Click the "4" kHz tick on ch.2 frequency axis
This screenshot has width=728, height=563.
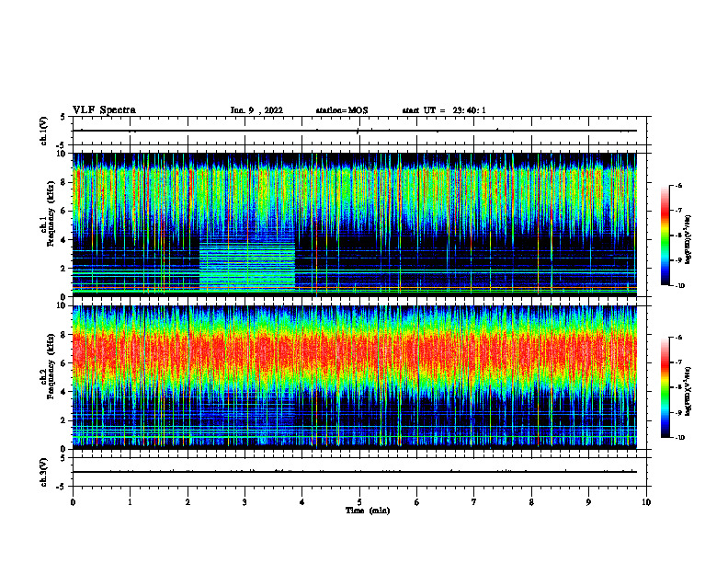coord(64,392)
